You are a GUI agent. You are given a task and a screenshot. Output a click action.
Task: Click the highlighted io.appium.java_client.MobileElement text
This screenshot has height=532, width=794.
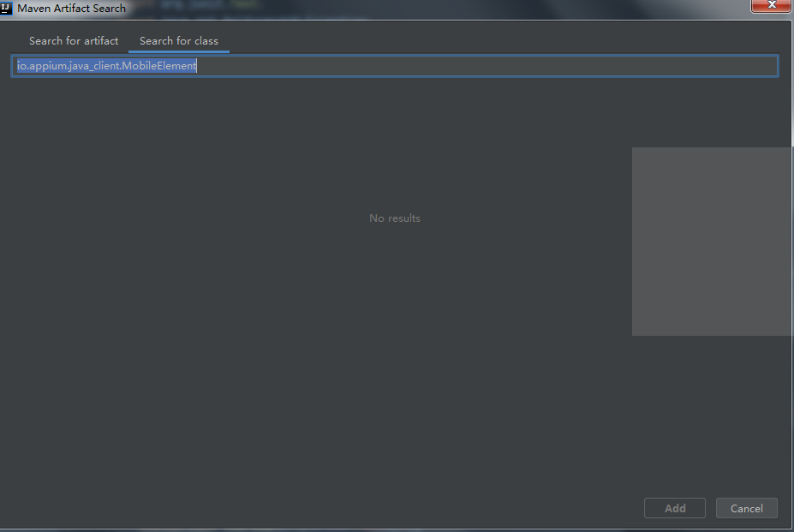(107, 66)
